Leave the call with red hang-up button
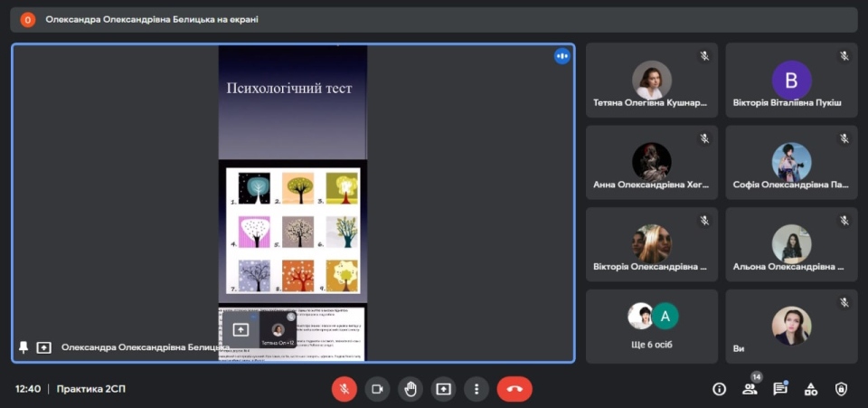The image size is (868, 408). 514,389
